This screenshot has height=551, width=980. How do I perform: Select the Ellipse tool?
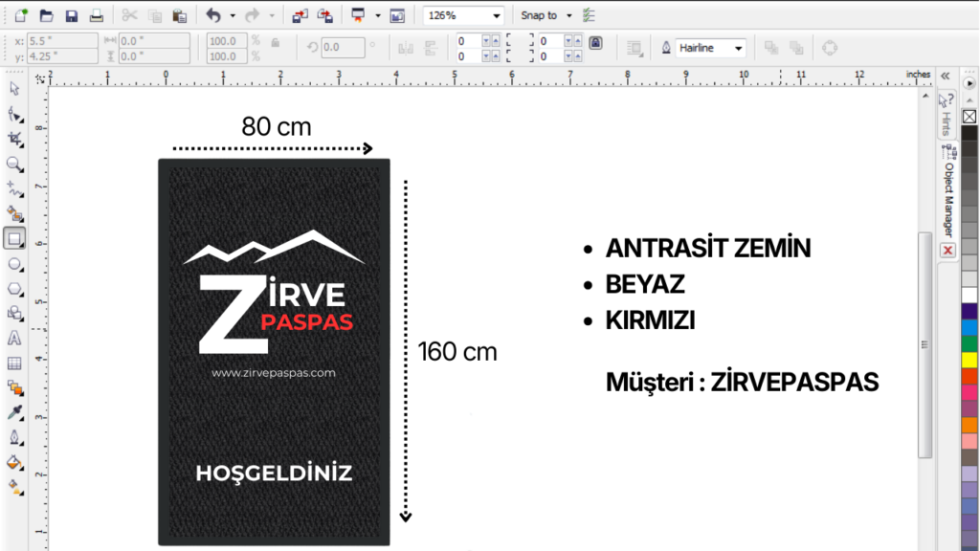click(x=14, y=263)
